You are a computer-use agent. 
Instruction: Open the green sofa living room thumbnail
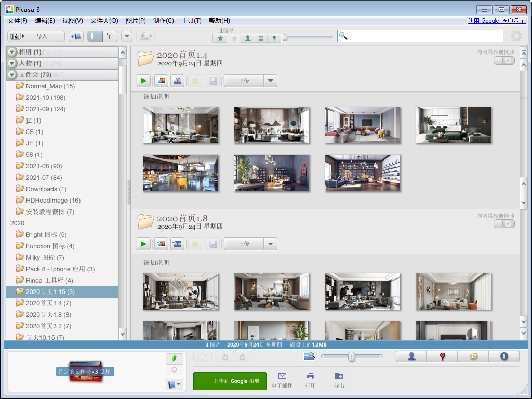454,125
